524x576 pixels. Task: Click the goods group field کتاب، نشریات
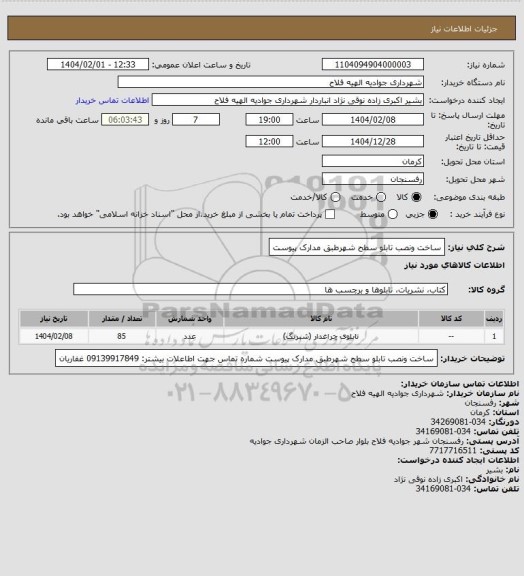click(x=261, y=289)
